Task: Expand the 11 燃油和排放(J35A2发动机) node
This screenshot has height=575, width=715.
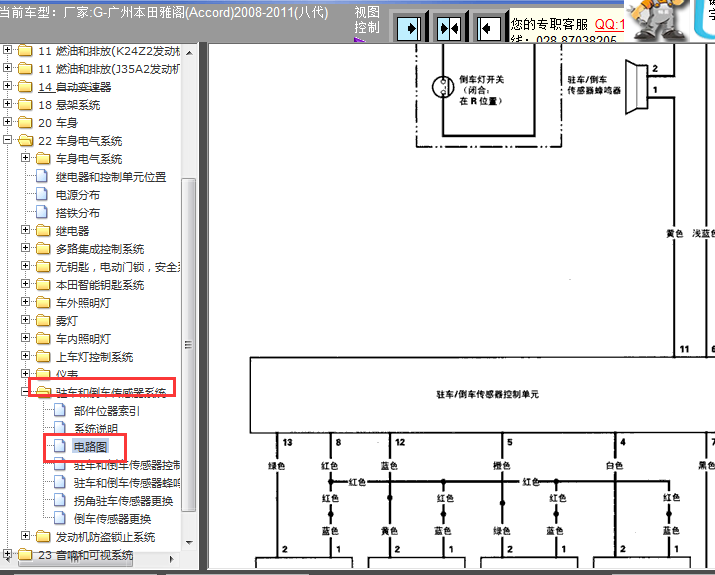Action: click(x=7, y=67)
